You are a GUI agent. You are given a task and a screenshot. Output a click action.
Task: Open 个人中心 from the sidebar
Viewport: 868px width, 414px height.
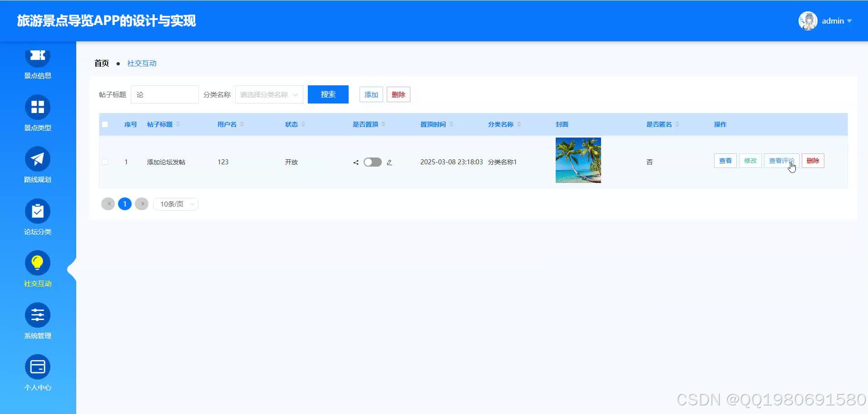38,366
